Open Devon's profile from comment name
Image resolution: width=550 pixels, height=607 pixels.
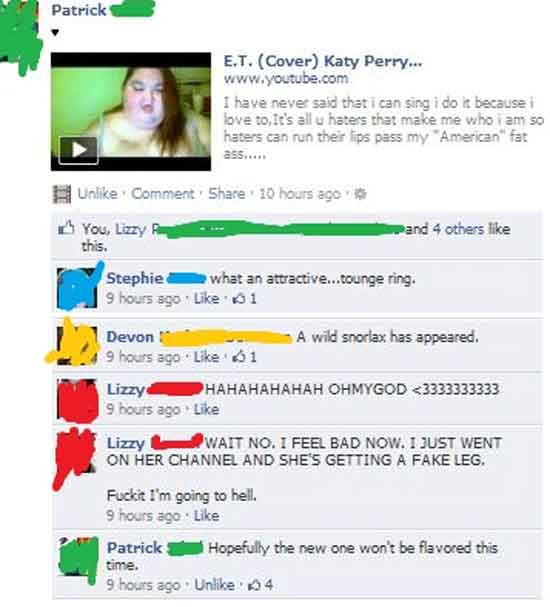(x=130, y=337)
